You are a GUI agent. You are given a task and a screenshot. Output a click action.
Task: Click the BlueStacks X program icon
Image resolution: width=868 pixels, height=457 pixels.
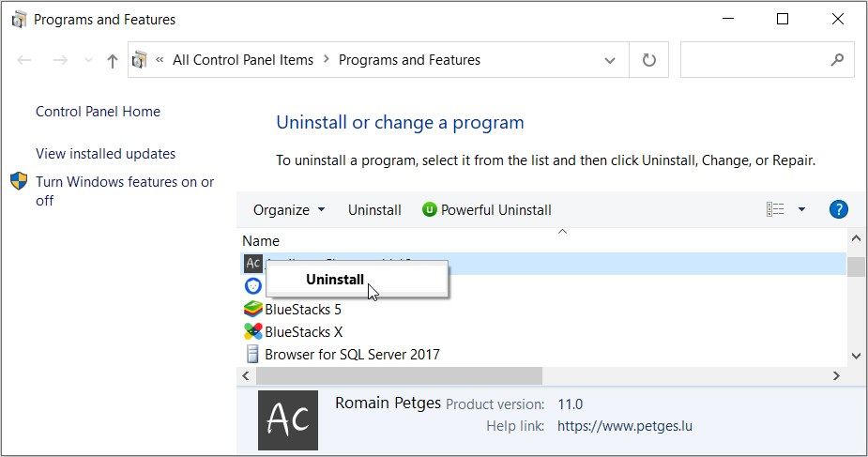tap(252, 331)
